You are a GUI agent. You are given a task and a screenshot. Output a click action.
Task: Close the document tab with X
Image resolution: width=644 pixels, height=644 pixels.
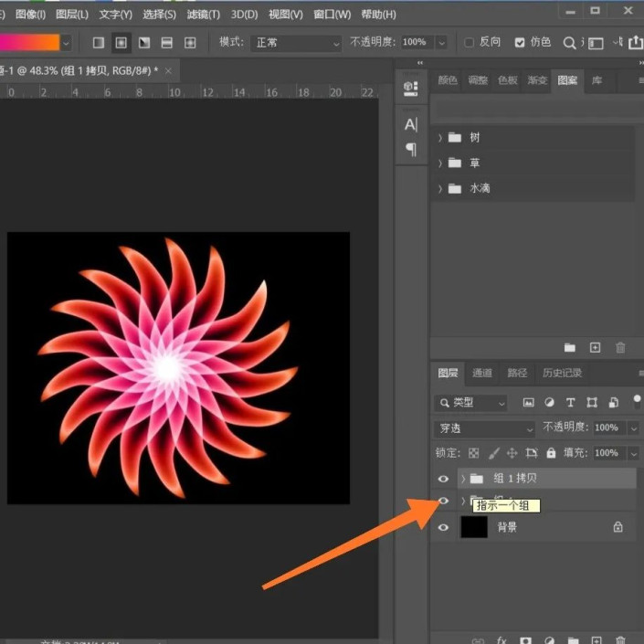[x=168, y=71]
